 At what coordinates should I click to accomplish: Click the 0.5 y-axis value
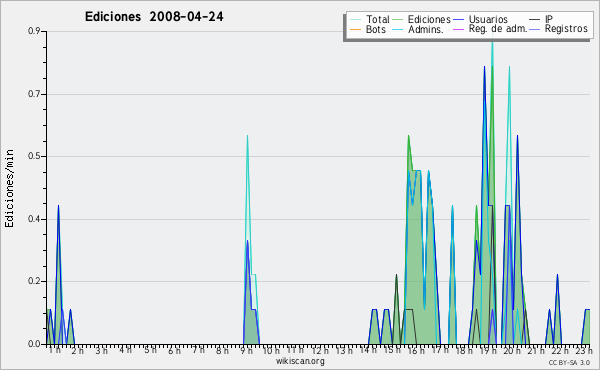point(34,156)
